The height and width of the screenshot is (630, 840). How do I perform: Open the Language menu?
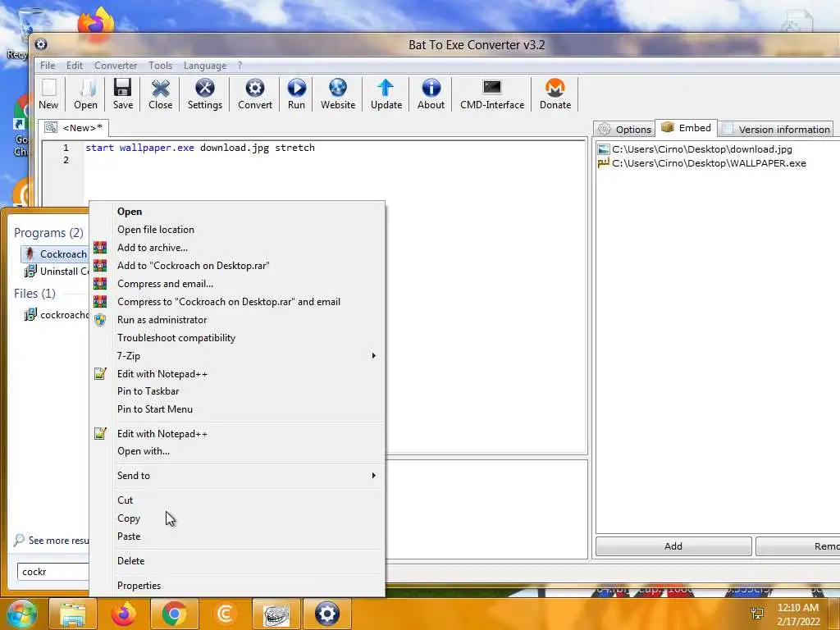pos(204,66)
